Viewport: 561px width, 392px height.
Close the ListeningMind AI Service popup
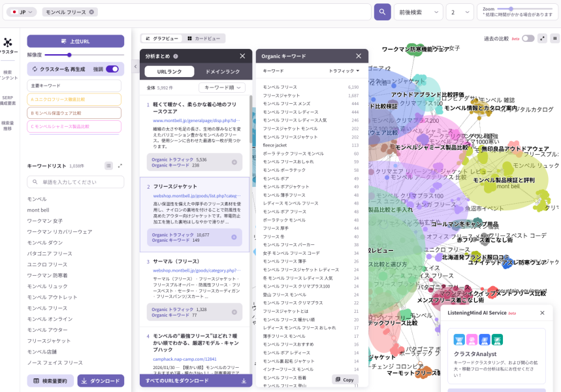(542, 313)
